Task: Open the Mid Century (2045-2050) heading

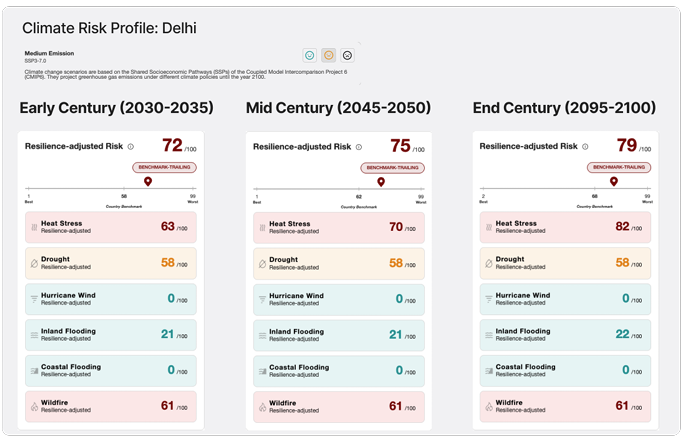Action: 338,108
